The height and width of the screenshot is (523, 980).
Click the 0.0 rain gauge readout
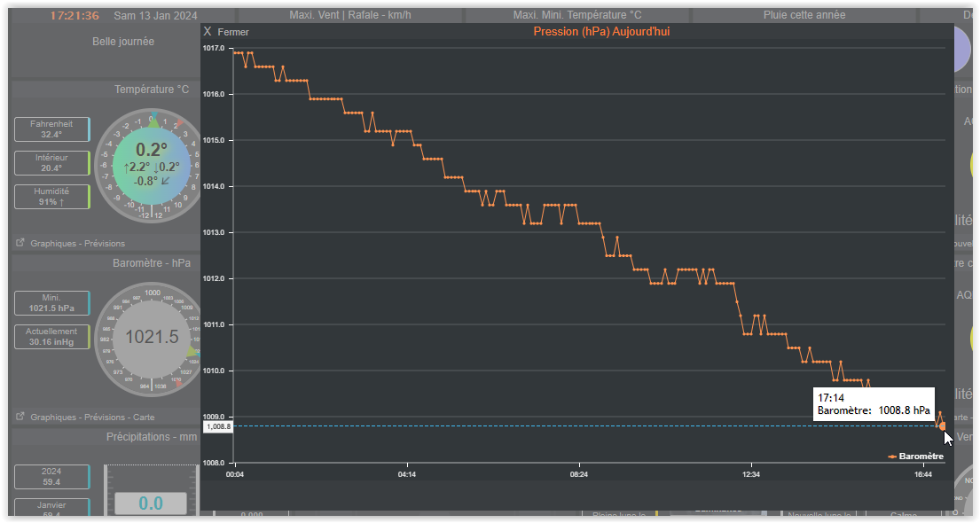point(151,503)
